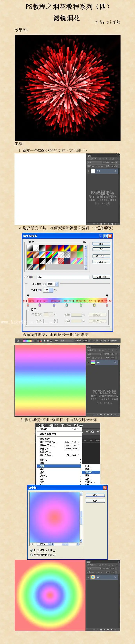
Task: Expand the 风格化 submenu
Action: pyautogui.click(x=59, y=460)
